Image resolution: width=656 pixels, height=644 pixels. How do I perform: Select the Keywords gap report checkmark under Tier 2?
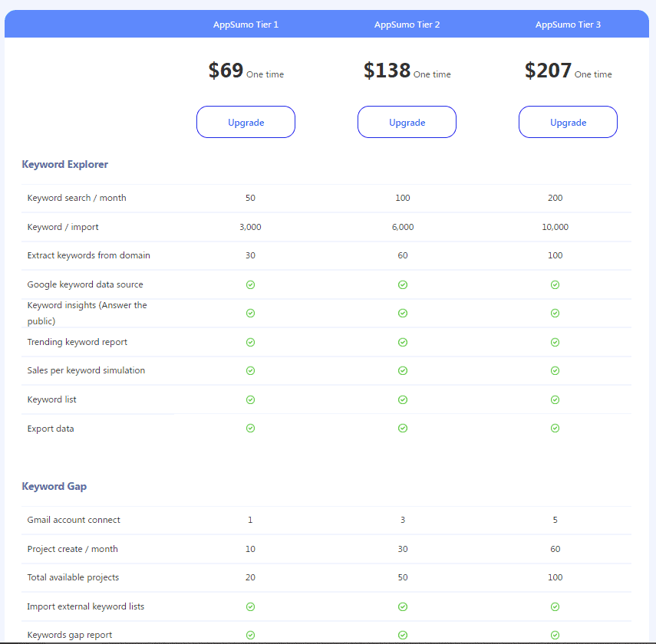403,635
